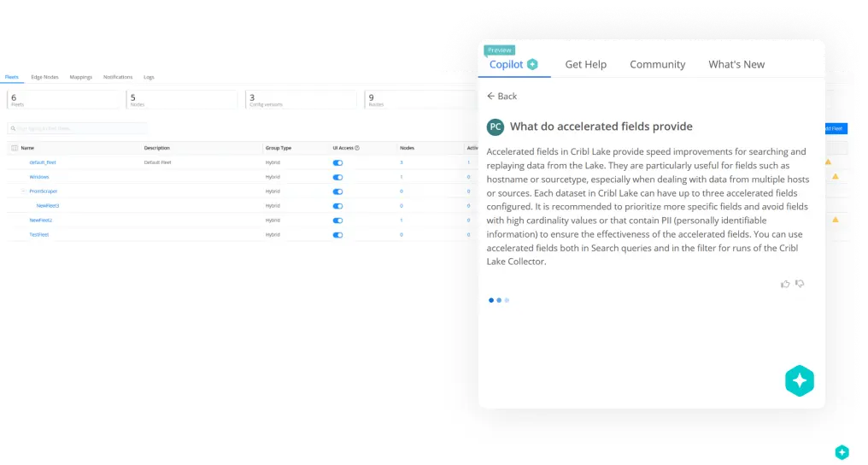The width and height of the screenshot is (868, 465).
Task: Toggle UI Access for Windows fleet
Action: click(337, 177)
